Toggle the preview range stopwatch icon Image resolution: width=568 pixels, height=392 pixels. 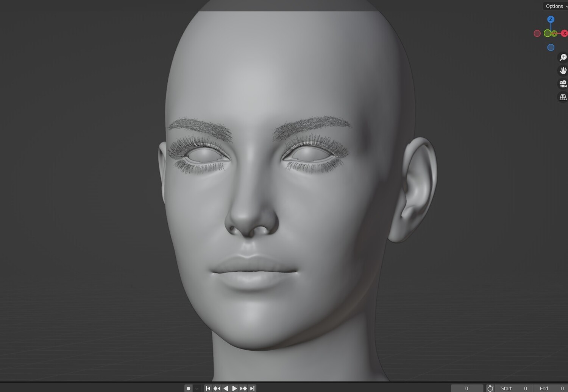click(490, 388)
